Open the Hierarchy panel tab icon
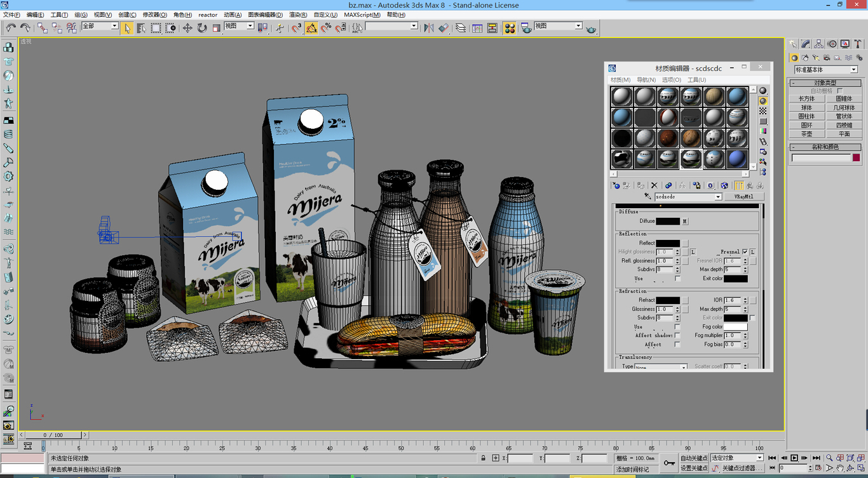The height and width of the screenshot is (478, 868). point(818,44)
